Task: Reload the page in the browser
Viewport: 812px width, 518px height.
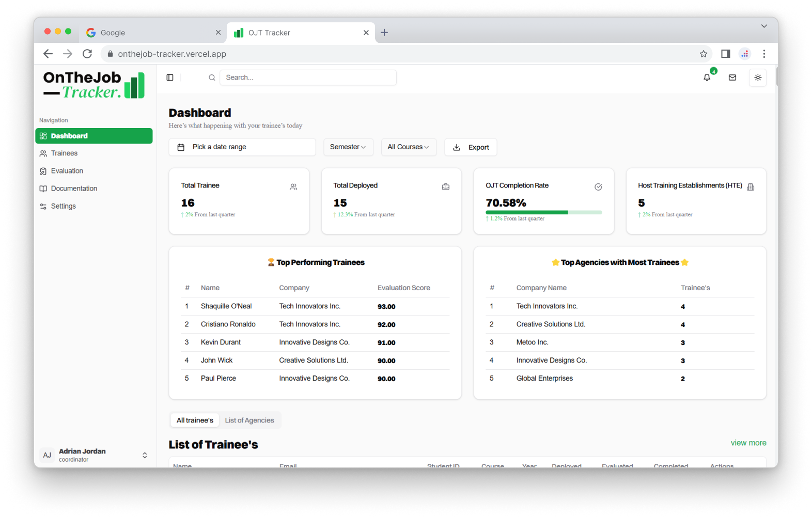Action: pos(87,54)
